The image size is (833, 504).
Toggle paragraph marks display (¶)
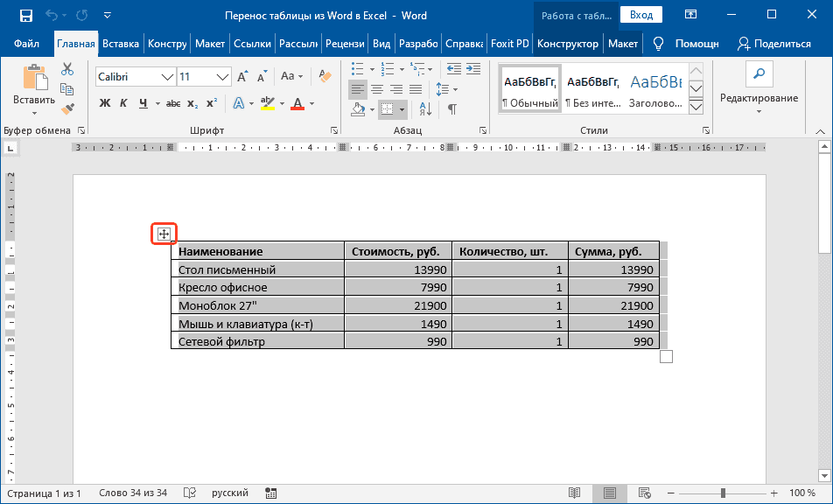[451, 109]
